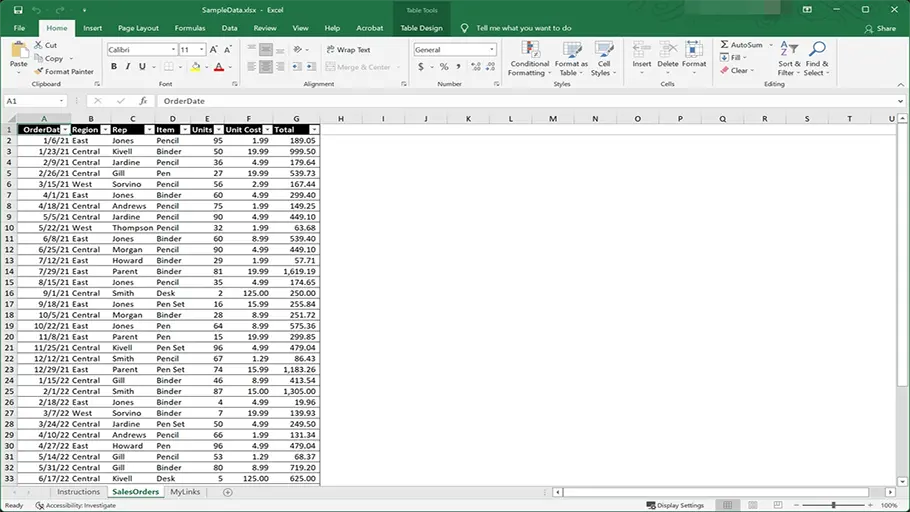Add a new sheet with plus icon
910x512 pixels.
tap(228, 492)
